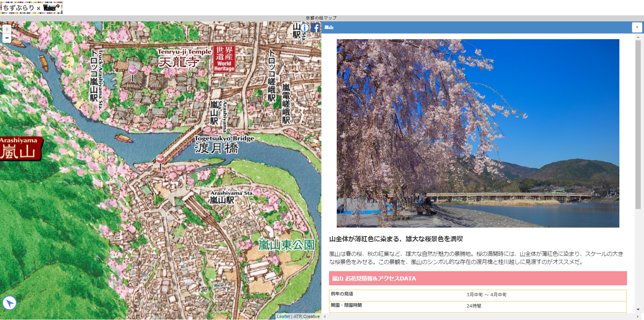Click the 嵐山 お花見情報&アクセスDATA header

478,278
